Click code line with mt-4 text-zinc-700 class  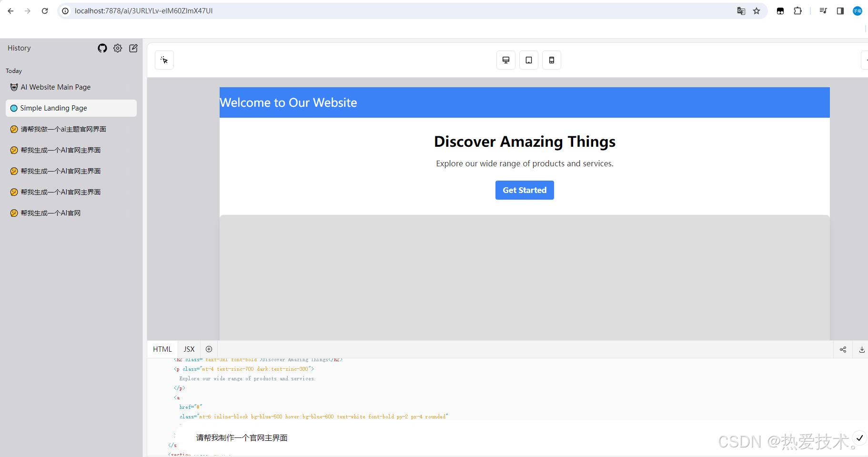pyautogui.click(x=244, y=369)
